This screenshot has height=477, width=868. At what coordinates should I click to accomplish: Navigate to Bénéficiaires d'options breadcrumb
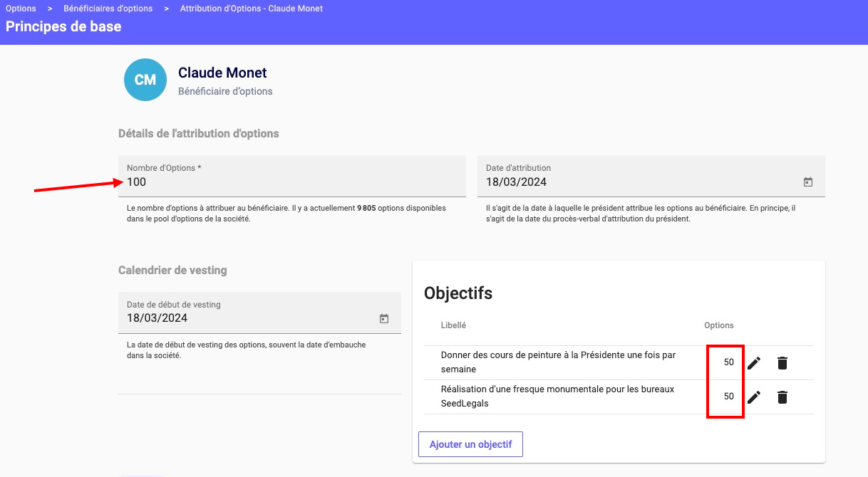(x=108, y=9)
